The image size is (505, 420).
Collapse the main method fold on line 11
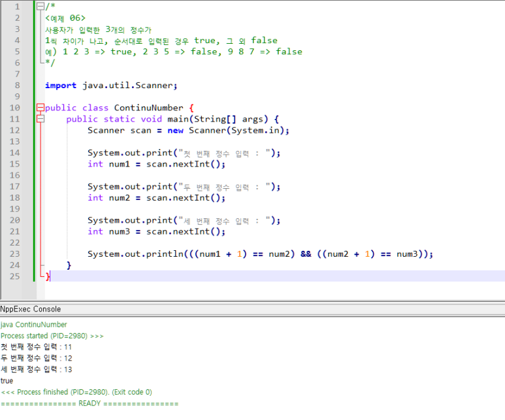[41, 119]
